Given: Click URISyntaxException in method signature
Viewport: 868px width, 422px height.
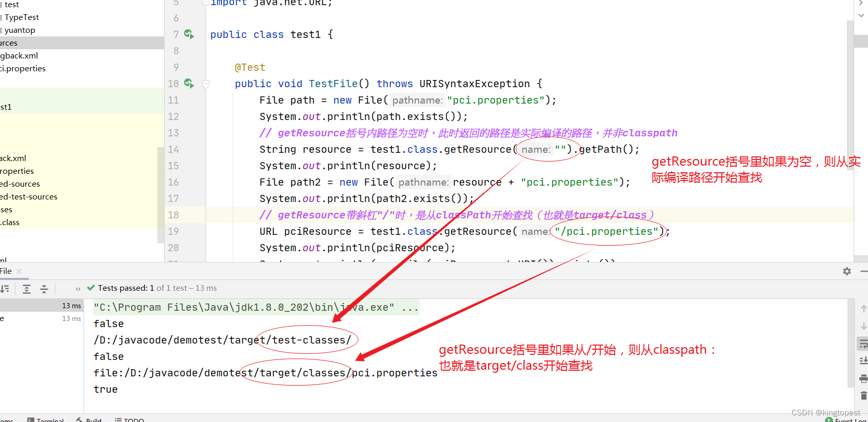Looking at the screenshot, I should point(474,84).
